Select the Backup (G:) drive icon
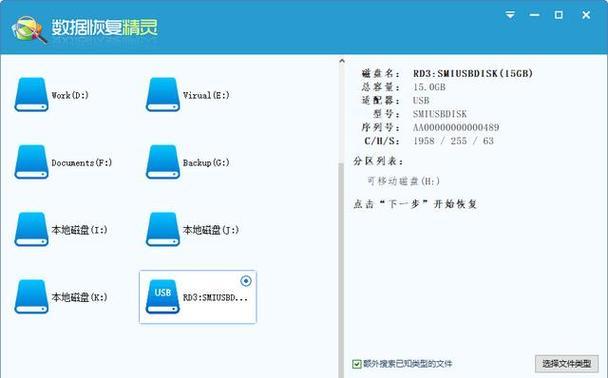Screen dimensions: 608x378 [163, 162]
